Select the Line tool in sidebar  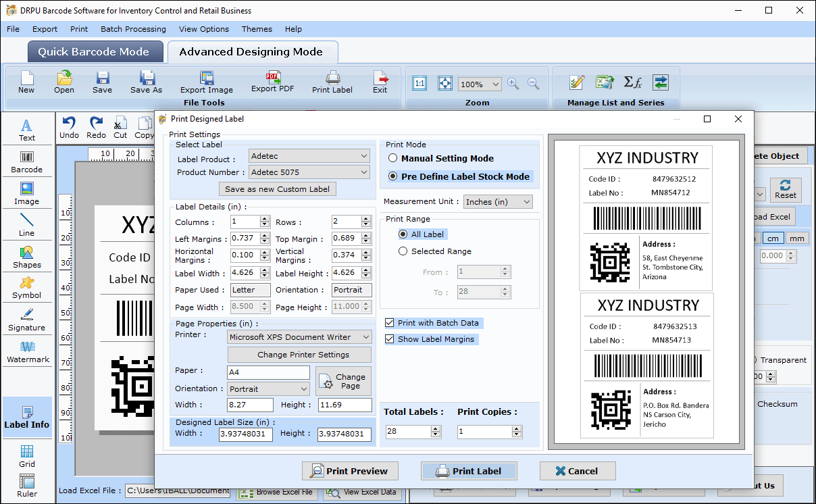click(27, 226)
